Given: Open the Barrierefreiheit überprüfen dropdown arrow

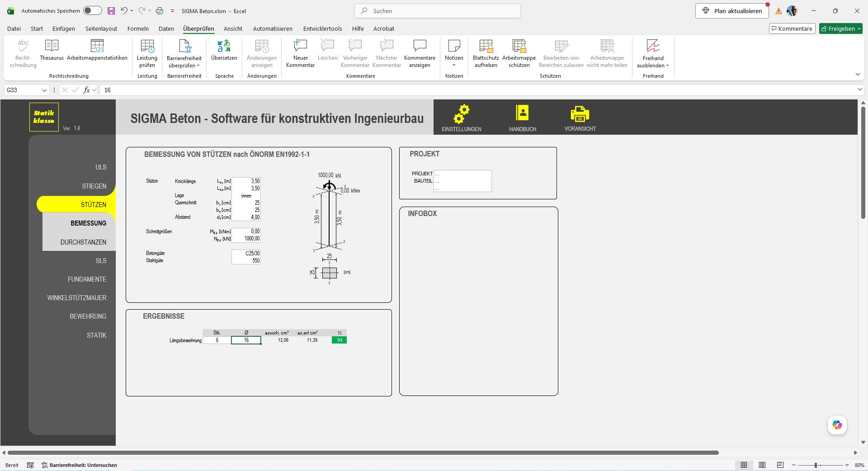Looking at the screenshot, I should [198, 66].
